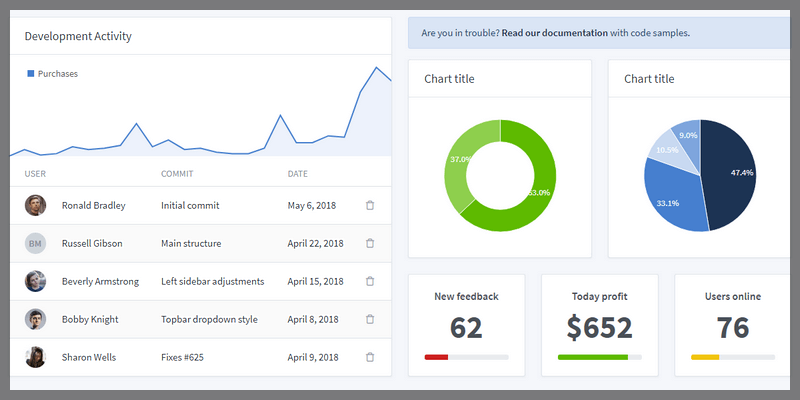Image resolution: width=800 pixels, height=400 pixels.
Task: Open the 'Read our documentation' link
Action: 554,33
